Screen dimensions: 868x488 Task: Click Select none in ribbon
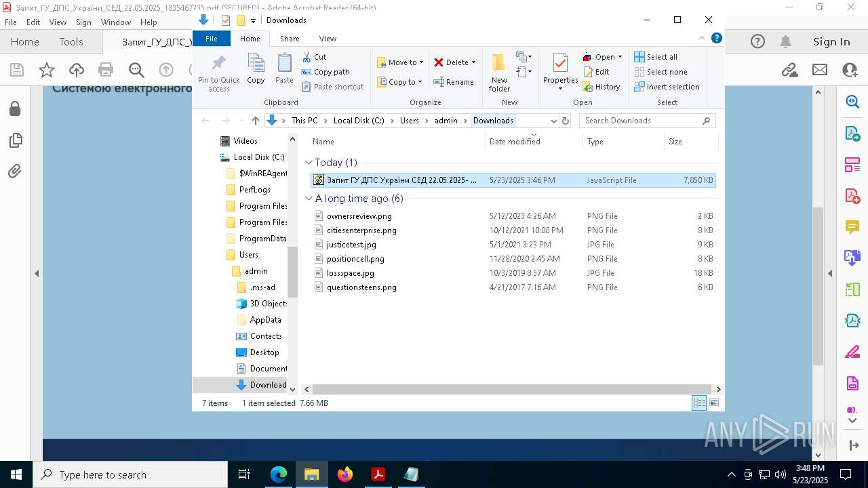click(x=660, y=72)
